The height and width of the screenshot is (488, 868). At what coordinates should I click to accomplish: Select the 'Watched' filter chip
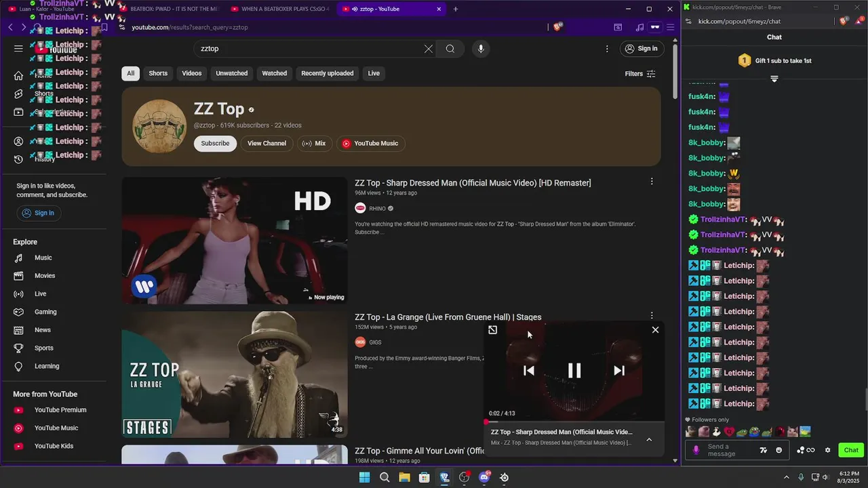click(x=275, y=73)
